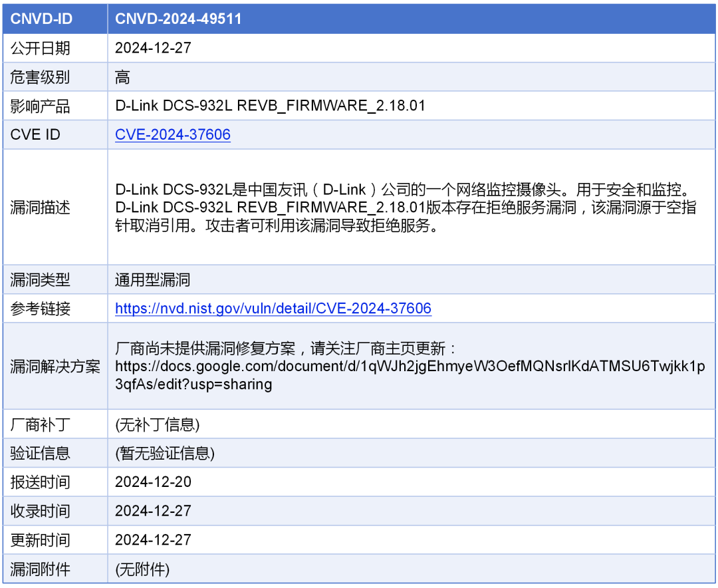Click the 危害级别 row label
The image size is (718, 588).
click(x=41, y=76)
